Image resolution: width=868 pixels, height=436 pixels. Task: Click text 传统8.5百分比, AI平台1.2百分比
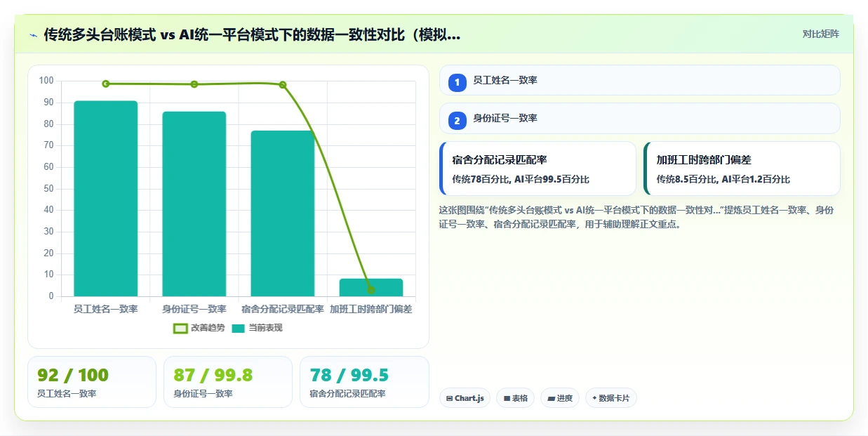(723, 179)
